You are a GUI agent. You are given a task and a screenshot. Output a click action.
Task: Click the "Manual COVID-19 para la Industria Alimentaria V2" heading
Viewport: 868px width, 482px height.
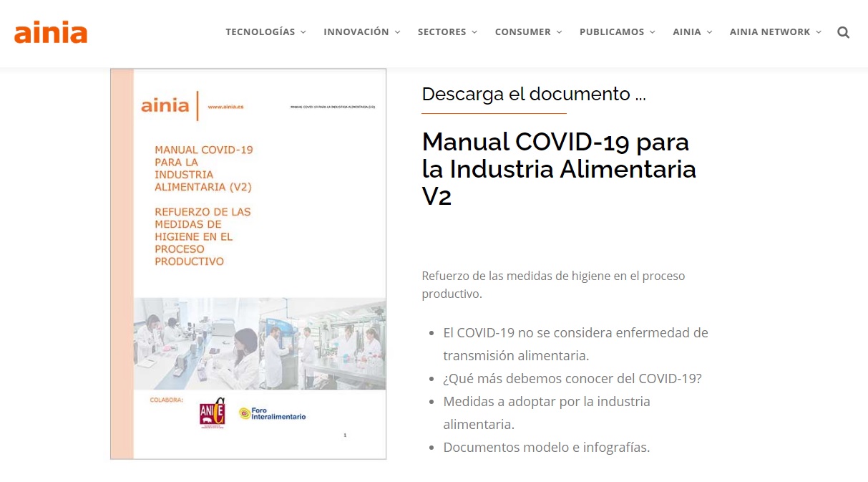(x=559, y=169)
